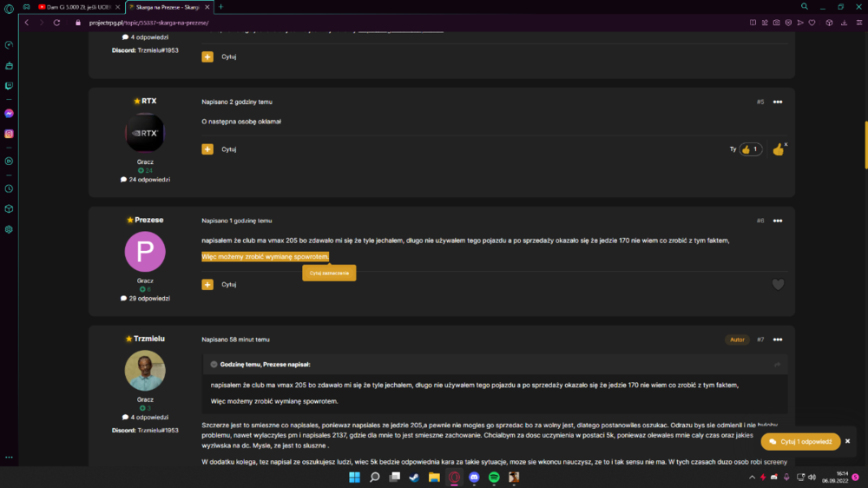
Task: Open Extensions cube icon in sidebar
Action: (x=9, y=208)
